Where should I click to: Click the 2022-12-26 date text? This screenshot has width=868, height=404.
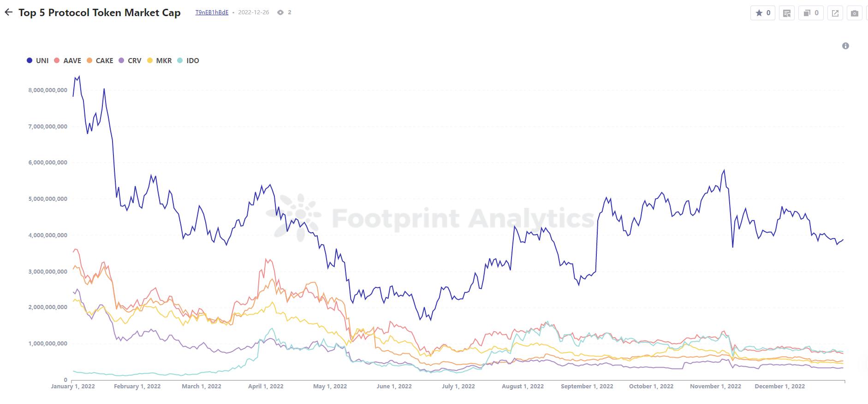pyautogui.click(x=254, y=12)
